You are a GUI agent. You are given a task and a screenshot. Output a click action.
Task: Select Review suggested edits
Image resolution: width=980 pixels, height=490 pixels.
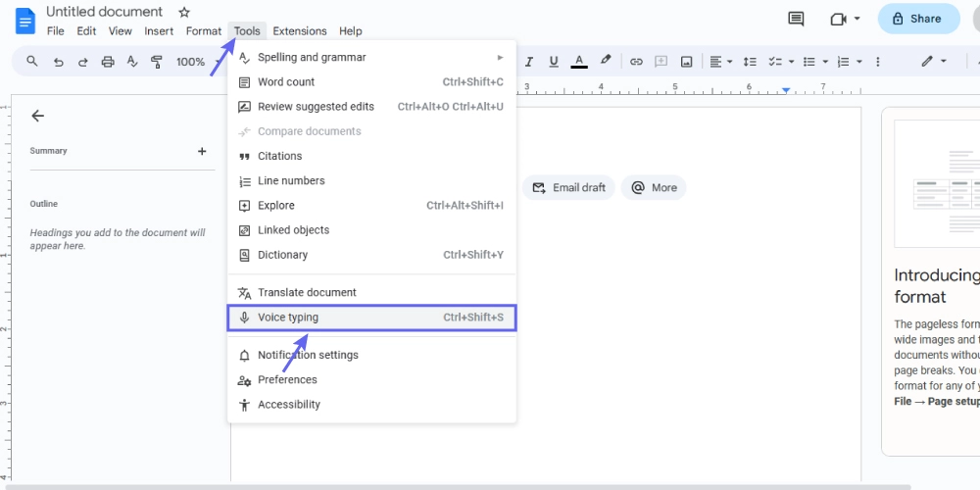371,106
